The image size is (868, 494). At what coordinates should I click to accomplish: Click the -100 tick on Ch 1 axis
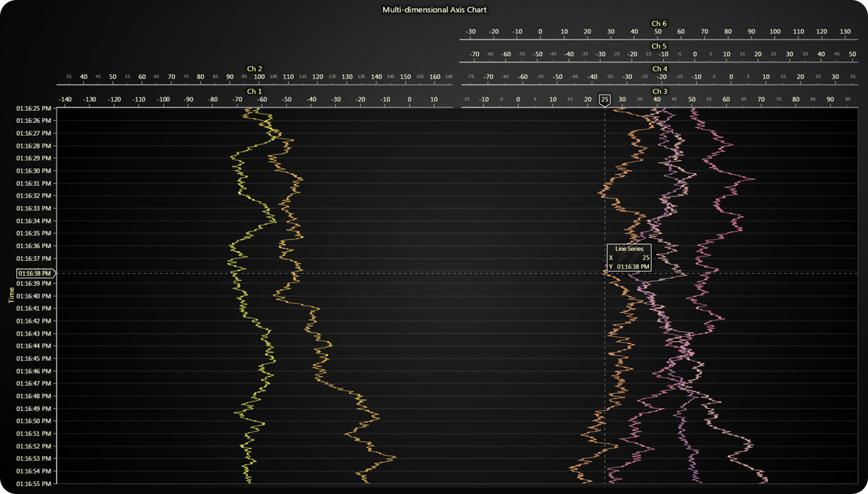163,100
